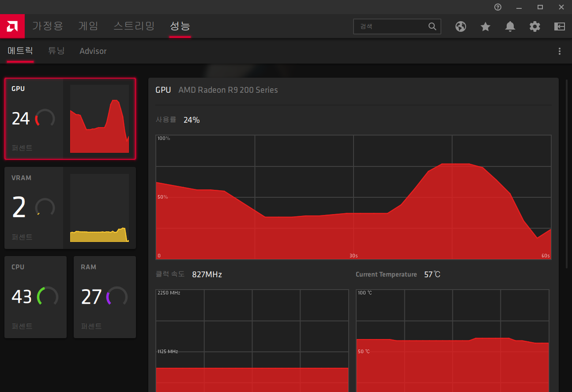Click the search magnifier icon
The height and width of the screenshot is (392, 572).
[x=433, y=26]
